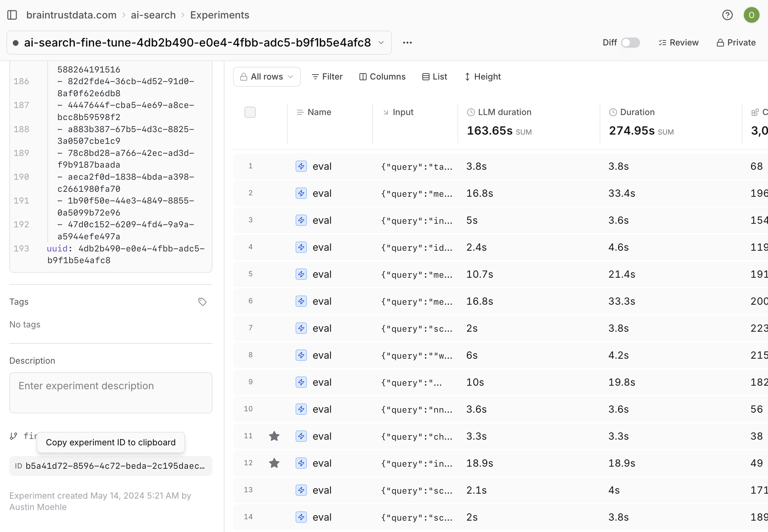Toggle the sidebar panel icon
Viewport: 768px width, 532px height.
point(12,15)
